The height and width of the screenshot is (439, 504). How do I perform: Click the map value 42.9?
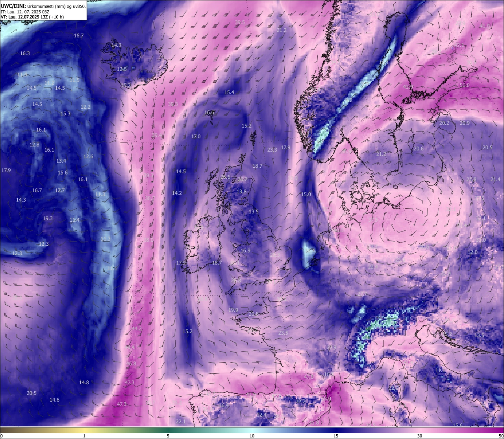(408, 87)
